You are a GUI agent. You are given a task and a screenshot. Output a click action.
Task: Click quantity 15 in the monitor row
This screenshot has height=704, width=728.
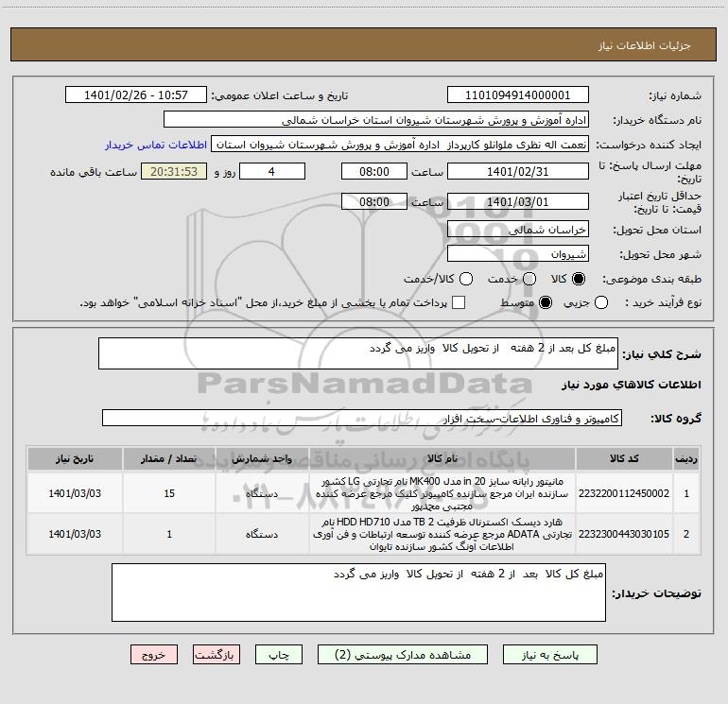click(x=169, y=493)
